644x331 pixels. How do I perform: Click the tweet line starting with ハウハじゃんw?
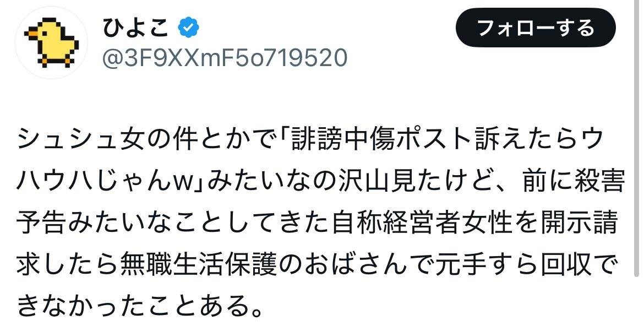pos(321,181)
